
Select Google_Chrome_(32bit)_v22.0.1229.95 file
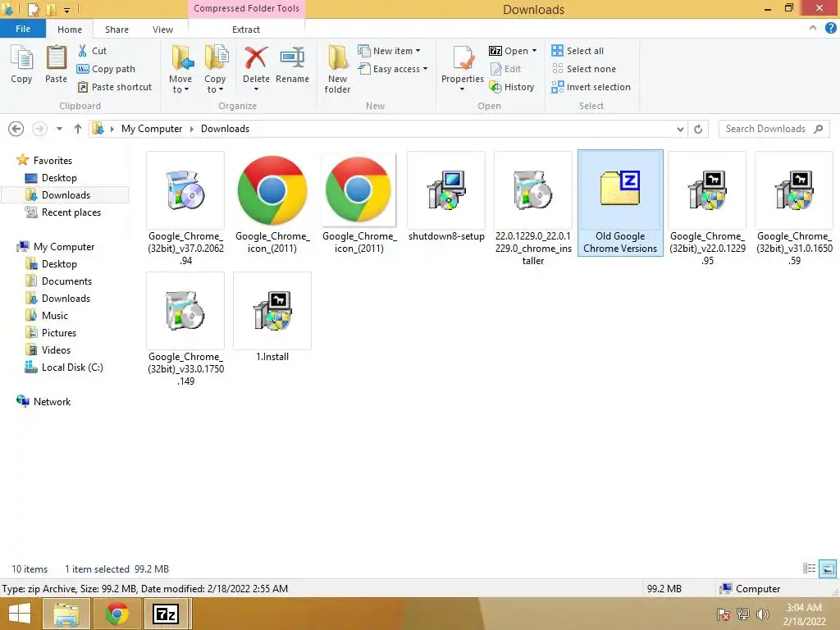click(x=707, y=209)
